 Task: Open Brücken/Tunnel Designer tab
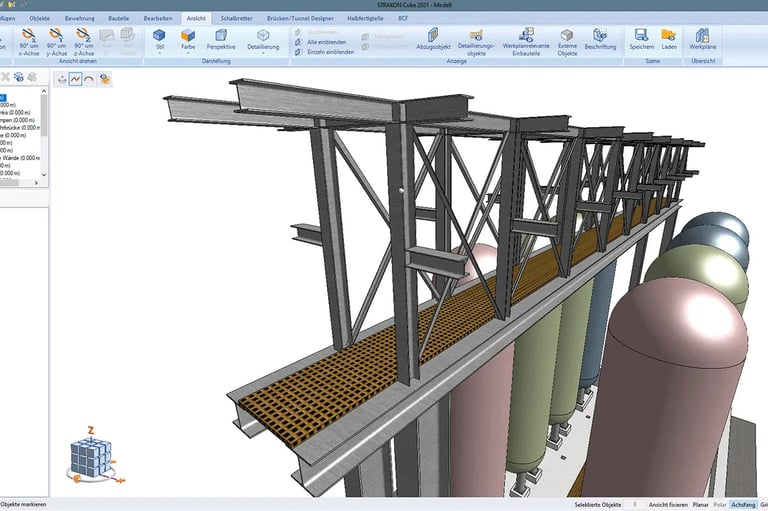tap(300, 18)
